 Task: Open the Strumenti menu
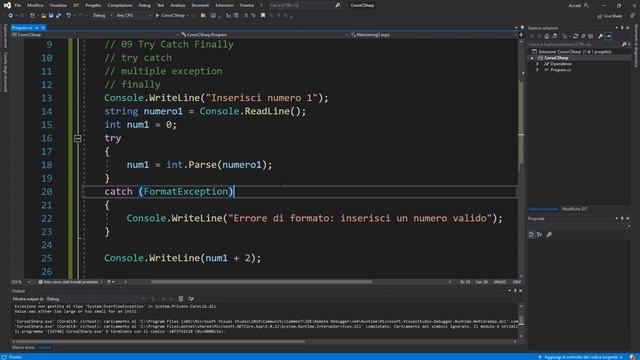(x=200, y=5)
